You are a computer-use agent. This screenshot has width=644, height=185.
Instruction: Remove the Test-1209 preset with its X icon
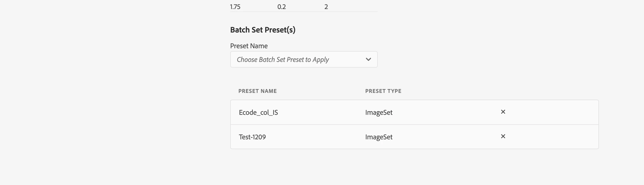(503, 136)
